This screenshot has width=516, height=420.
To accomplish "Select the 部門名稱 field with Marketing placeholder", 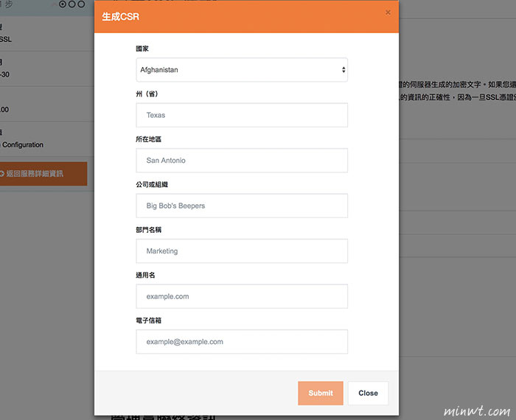I will [242, 251].
